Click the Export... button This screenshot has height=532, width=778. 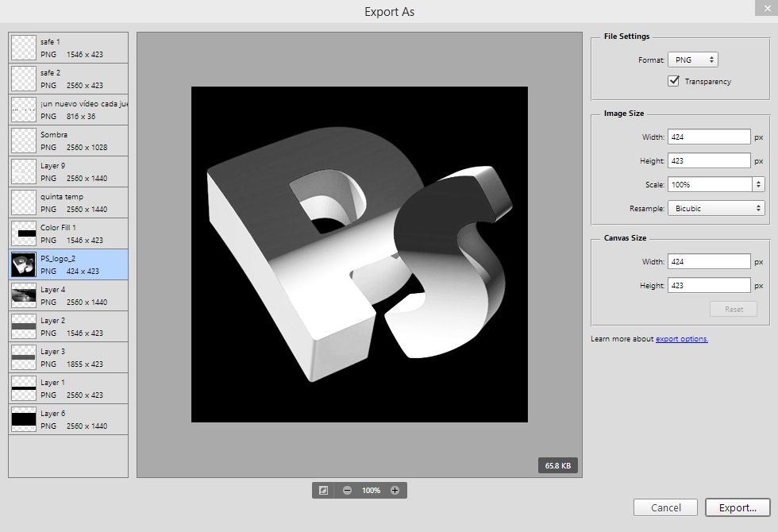738,507
